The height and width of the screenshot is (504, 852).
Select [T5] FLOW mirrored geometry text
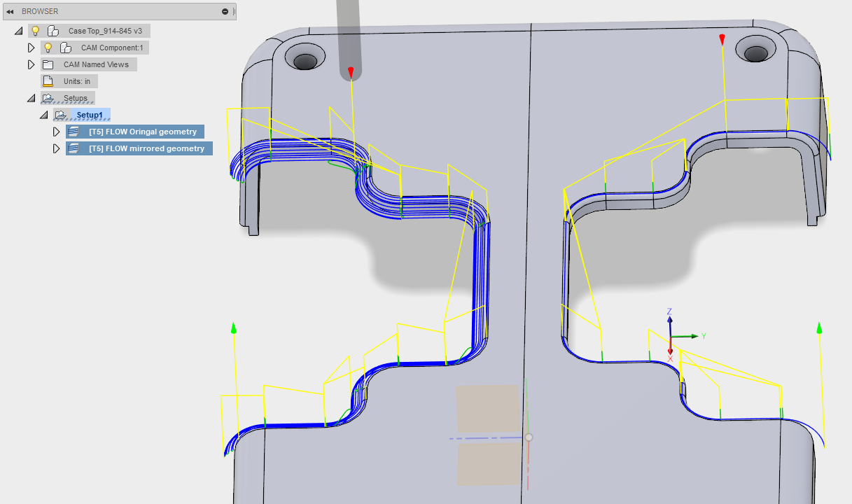pyautogui.click(x=146, y=148)
